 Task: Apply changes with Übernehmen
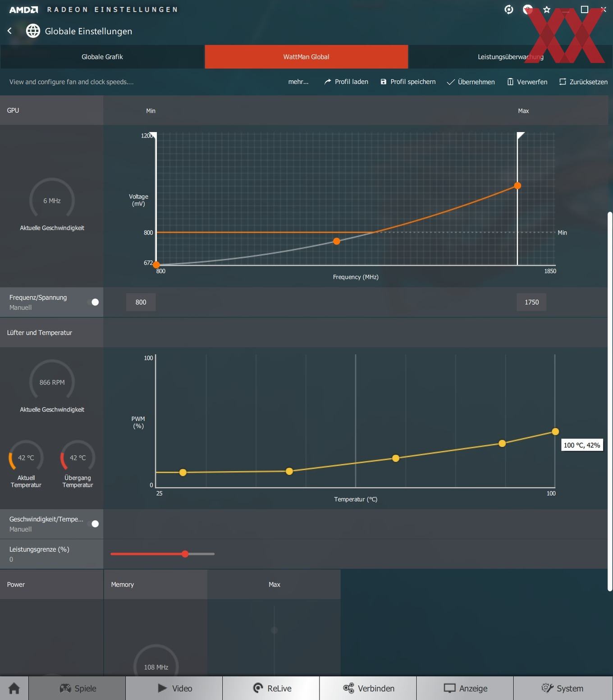click(x=471, y=82)
